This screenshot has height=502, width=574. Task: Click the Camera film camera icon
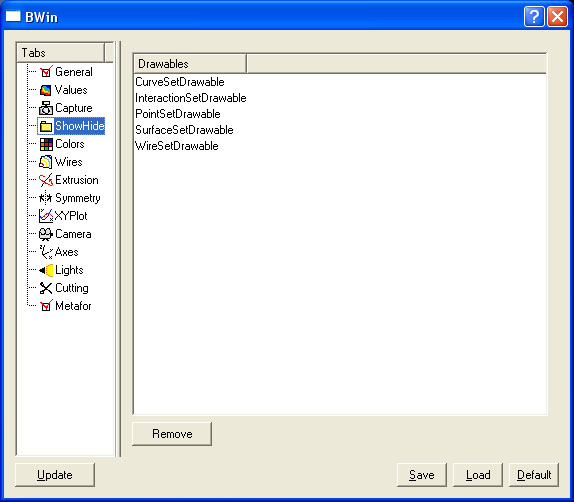(46, 234)
